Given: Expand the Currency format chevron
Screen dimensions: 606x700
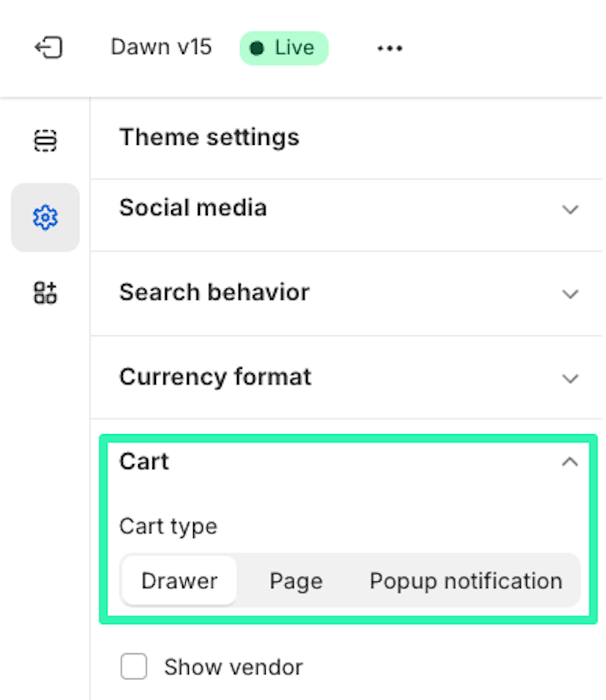Looking at the screenshot, I should coord(570,378).
